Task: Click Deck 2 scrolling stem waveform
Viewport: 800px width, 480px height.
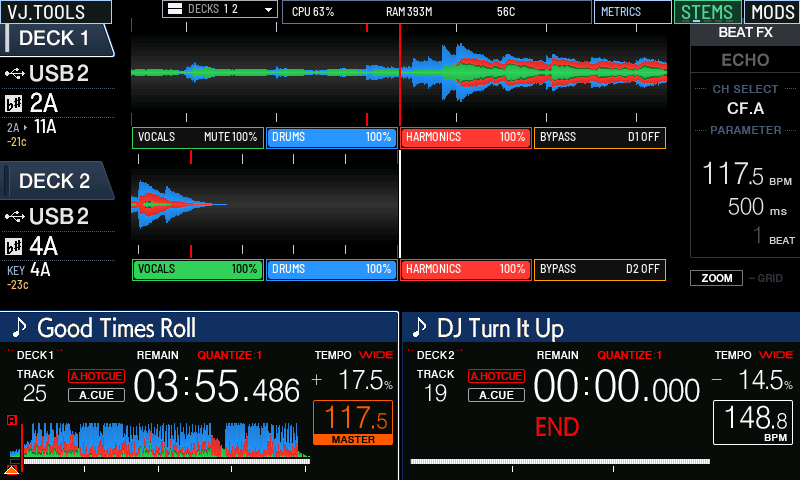Action: 265,205
